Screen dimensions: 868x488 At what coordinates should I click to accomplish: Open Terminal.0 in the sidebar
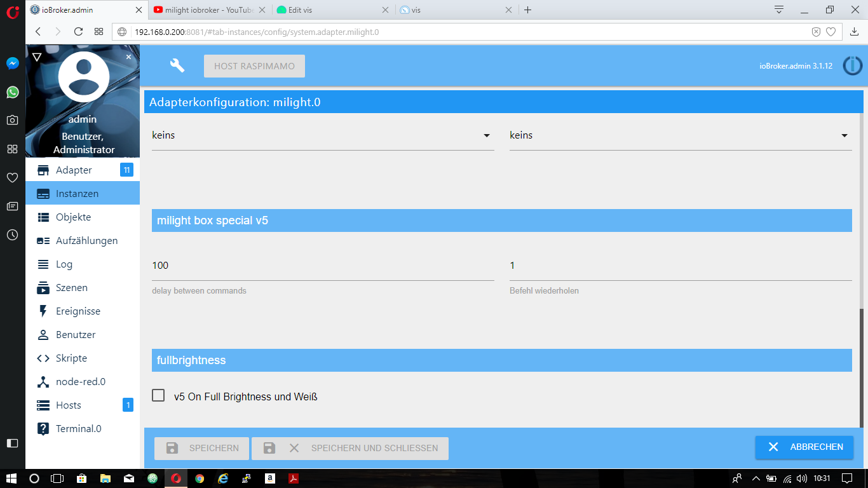[83, 428]
